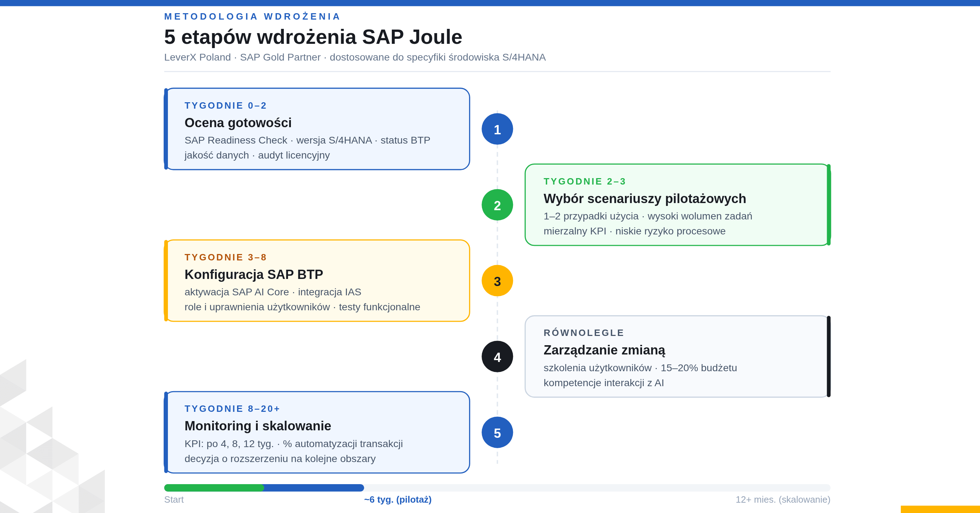Click the 'TYGODNIE 8–20+' label
980x513 pixels.
(x=232, y=409)
